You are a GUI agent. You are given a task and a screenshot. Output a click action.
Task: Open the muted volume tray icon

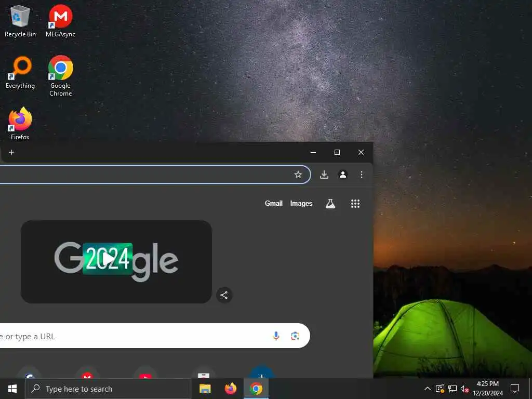(x=465, y=389)
